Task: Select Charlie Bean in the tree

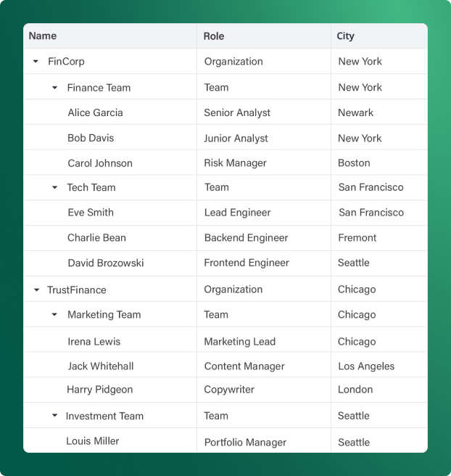Action: coord(96,238)
